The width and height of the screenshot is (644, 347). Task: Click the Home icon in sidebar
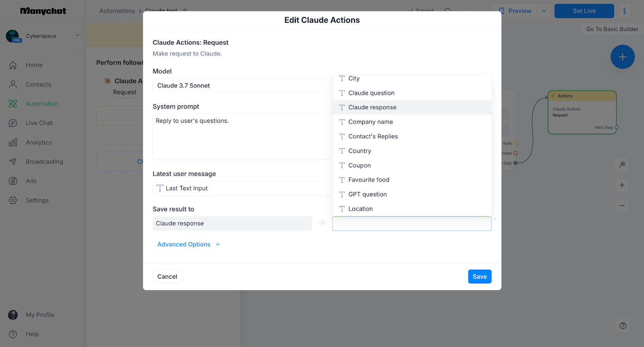click(13, 65)
